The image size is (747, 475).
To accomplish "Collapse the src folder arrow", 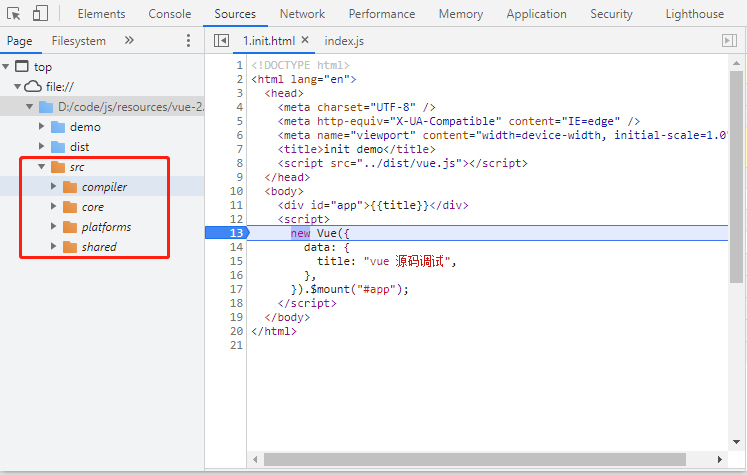I will coord(41,167).
